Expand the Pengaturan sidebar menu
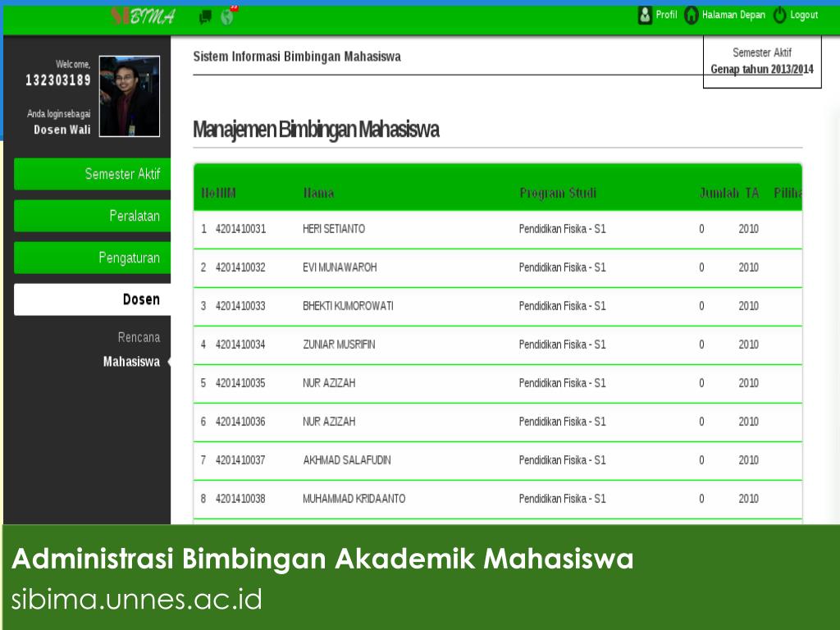 coord(92,258)
